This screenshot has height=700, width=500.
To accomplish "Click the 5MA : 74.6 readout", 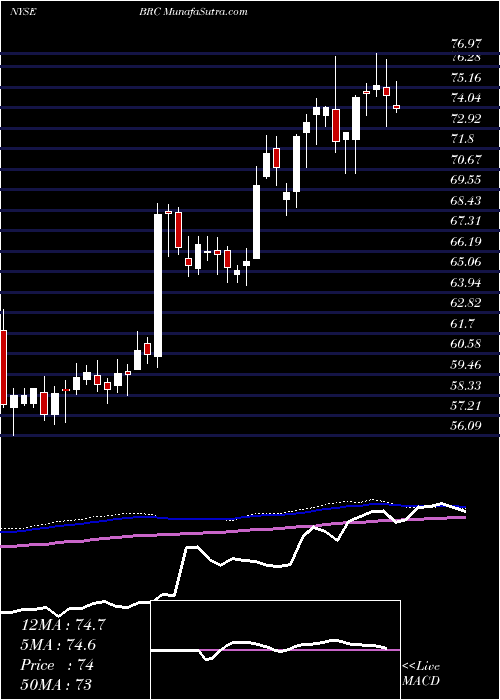I will tap(58, 645).
